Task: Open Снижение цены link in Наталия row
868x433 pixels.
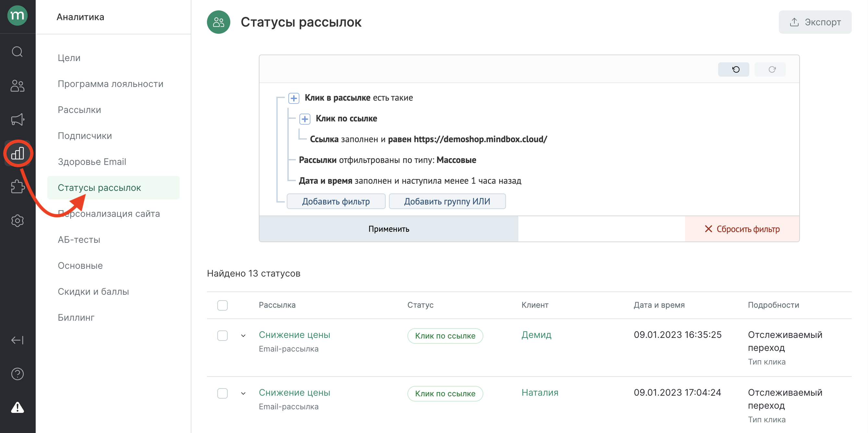Action: pos(294,392)
